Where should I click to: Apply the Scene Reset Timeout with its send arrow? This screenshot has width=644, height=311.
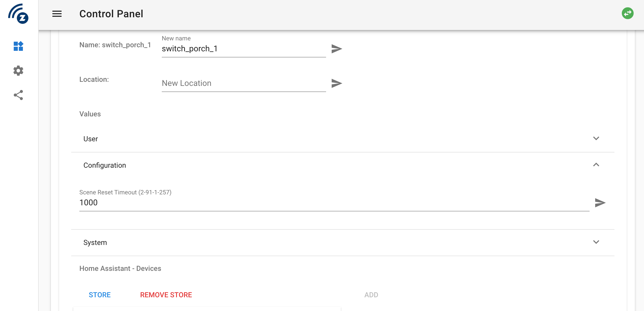[x=601, y=203]
